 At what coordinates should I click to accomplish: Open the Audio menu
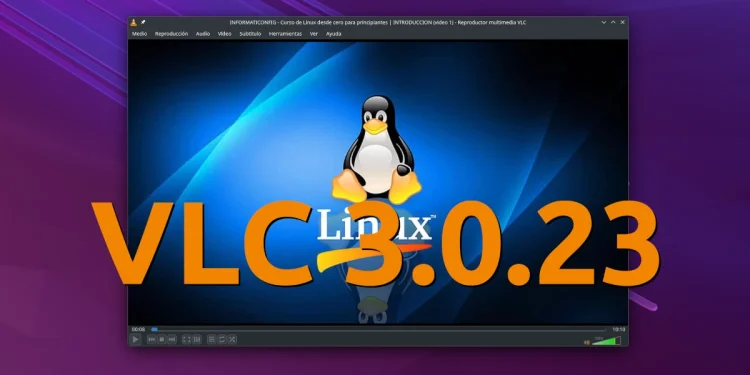[203, 34]
